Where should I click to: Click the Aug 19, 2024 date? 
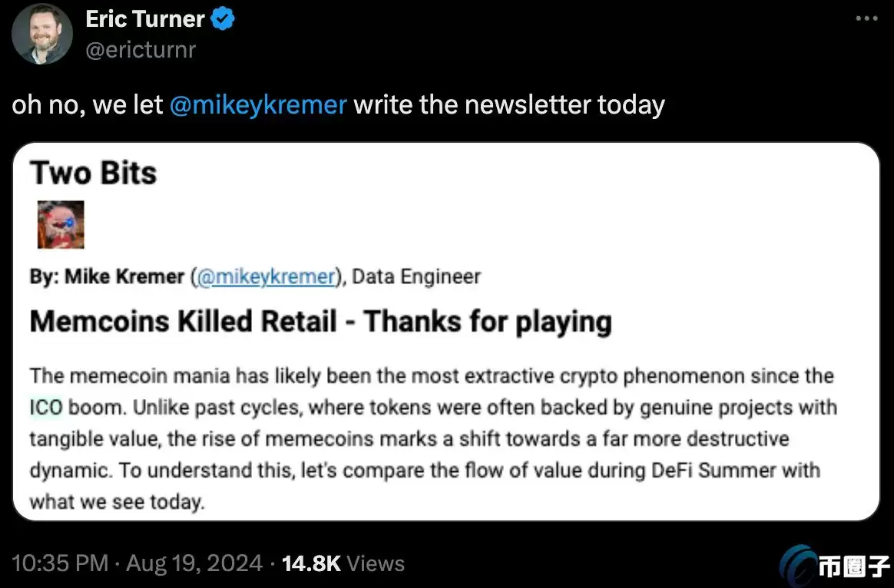(194, 563)
